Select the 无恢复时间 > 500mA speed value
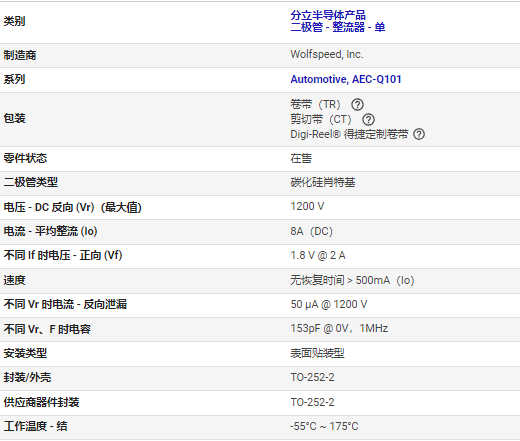 click(x=352, y=280)
